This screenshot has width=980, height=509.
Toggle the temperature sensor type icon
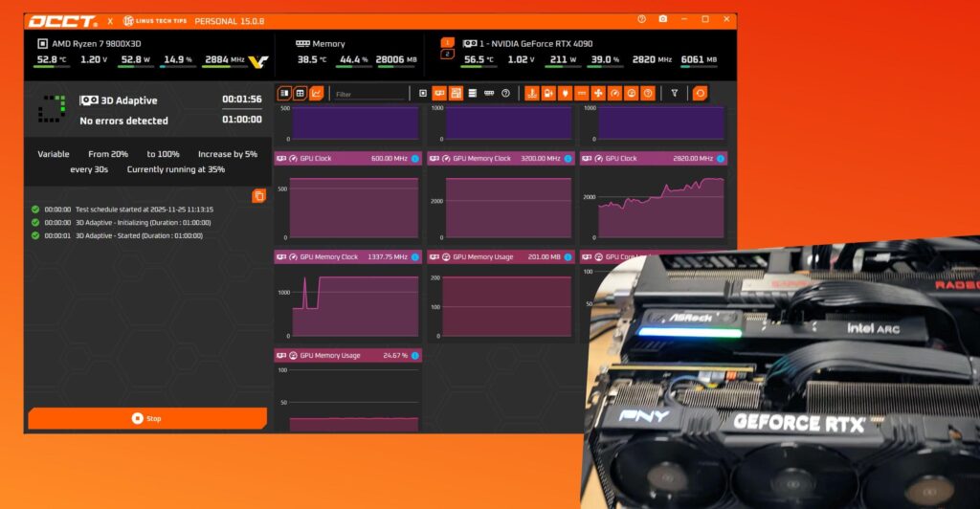532,94
